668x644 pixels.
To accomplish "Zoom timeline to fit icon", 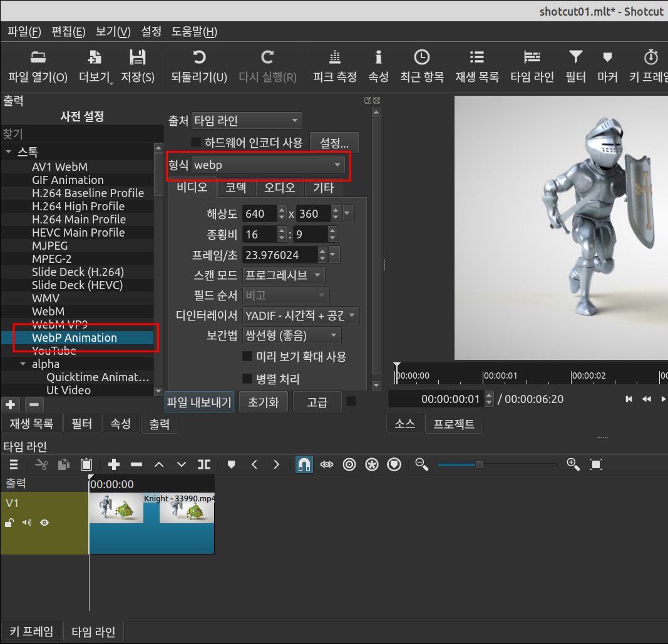I will pos(596,464).
